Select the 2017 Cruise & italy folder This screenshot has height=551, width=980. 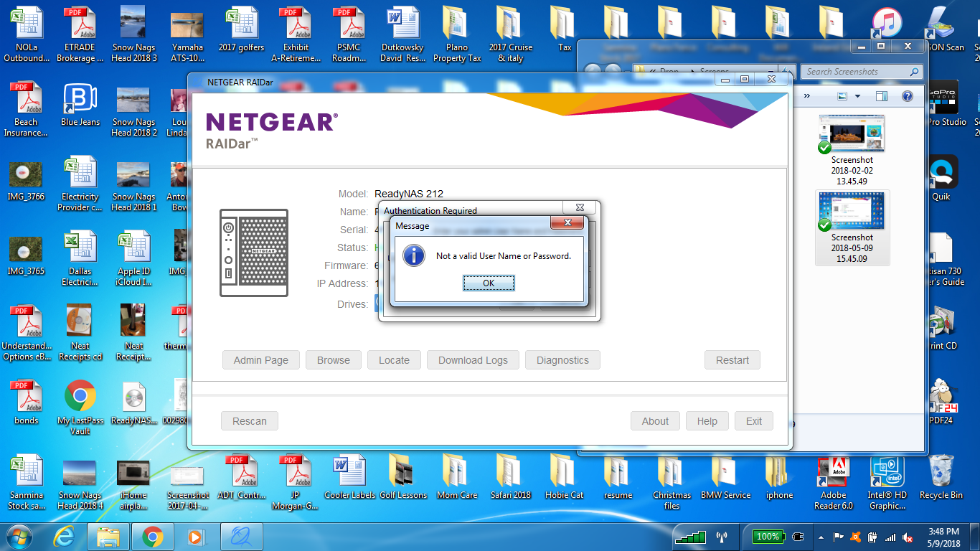(x=511, y=34)
